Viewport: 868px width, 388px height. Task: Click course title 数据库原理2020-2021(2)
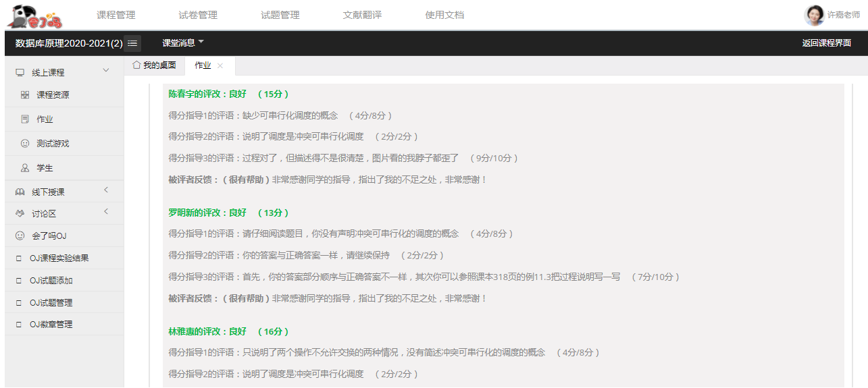69,43
